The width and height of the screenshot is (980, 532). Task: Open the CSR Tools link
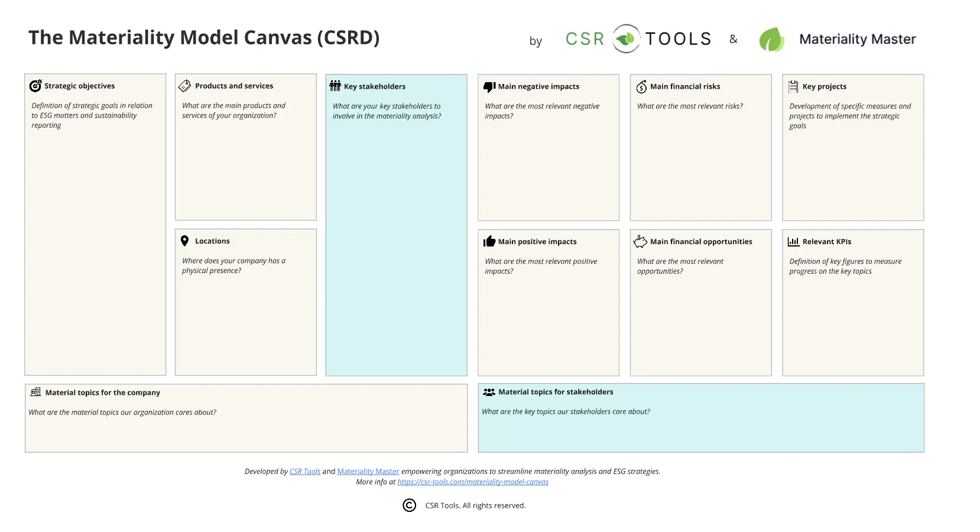[305, 471]
